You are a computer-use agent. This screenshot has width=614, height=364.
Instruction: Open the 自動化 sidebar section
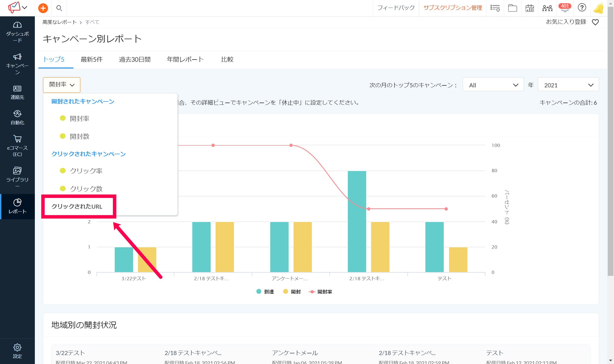click(x=17, y=118)
